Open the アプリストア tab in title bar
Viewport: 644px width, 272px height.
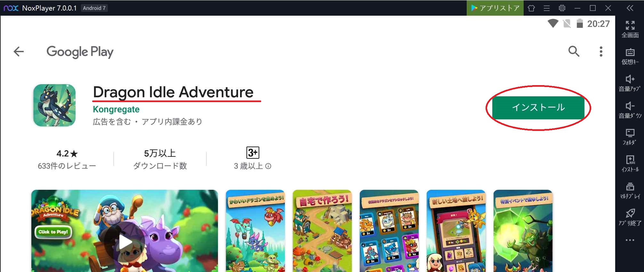495,8
